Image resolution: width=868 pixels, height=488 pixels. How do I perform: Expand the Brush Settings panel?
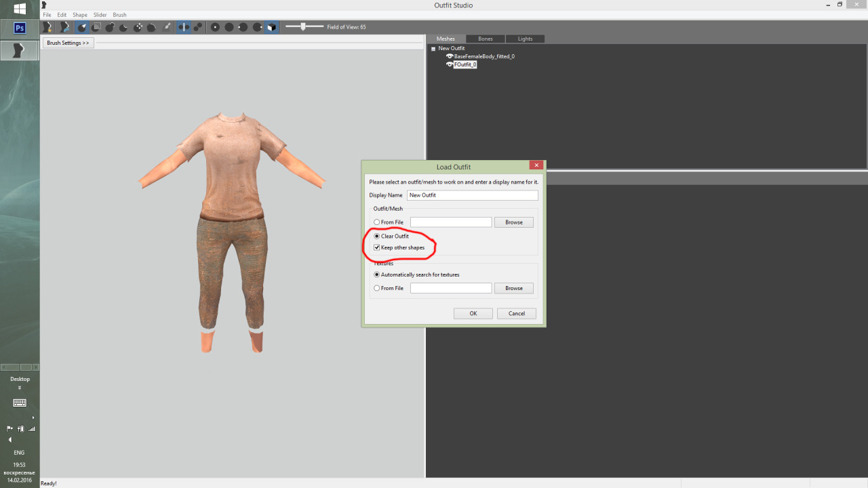coord(68,43)
